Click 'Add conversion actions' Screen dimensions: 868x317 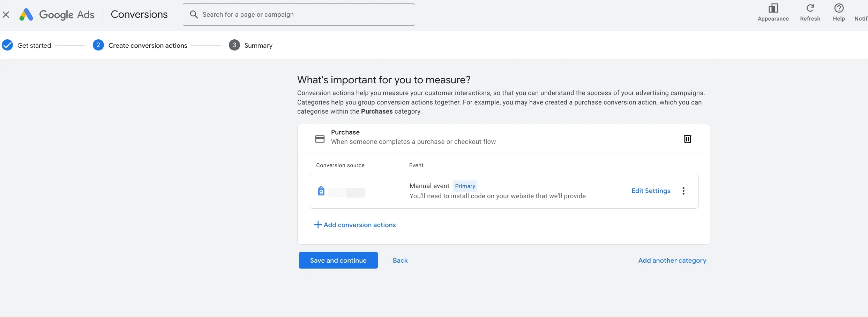[355, 225]
